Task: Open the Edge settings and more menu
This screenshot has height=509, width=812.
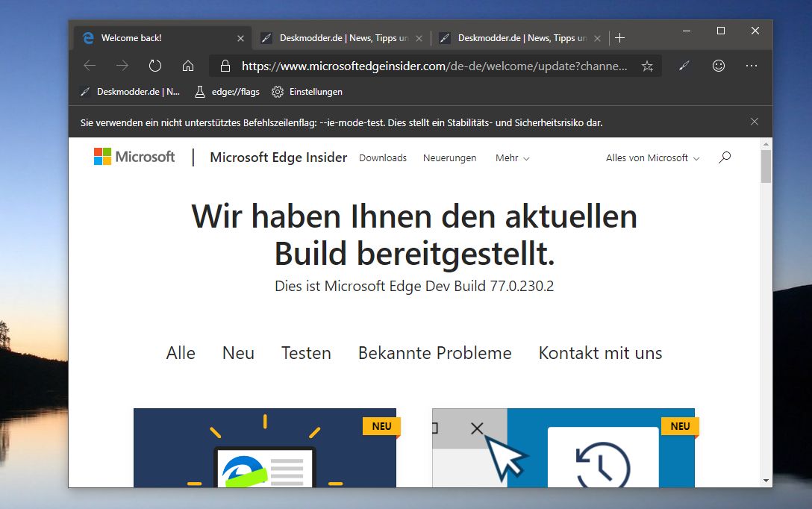Action: (x=752, y=66)
